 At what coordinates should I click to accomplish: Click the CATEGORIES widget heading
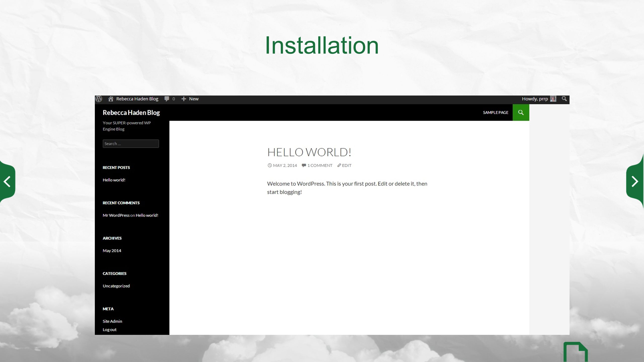click(x=114, y=274)
